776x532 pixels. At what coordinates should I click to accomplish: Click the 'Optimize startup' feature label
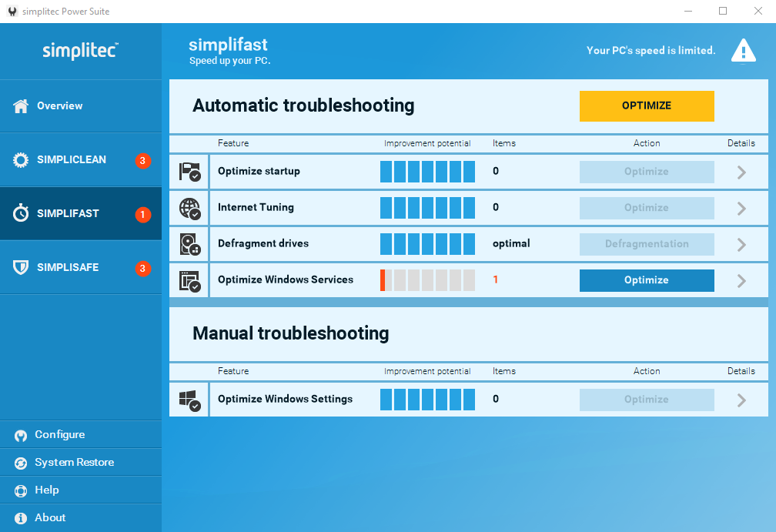(x=259, y=171)
